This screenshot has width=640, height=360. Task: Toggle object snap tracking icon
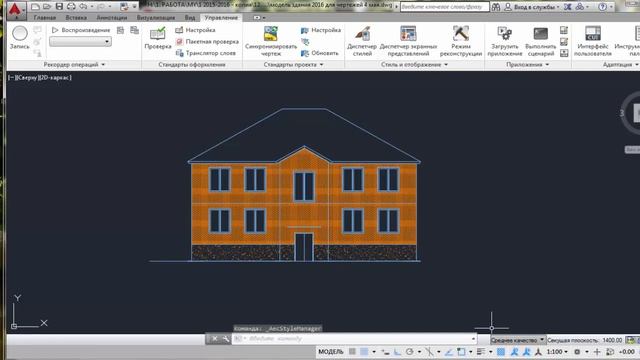pos(449,351)
